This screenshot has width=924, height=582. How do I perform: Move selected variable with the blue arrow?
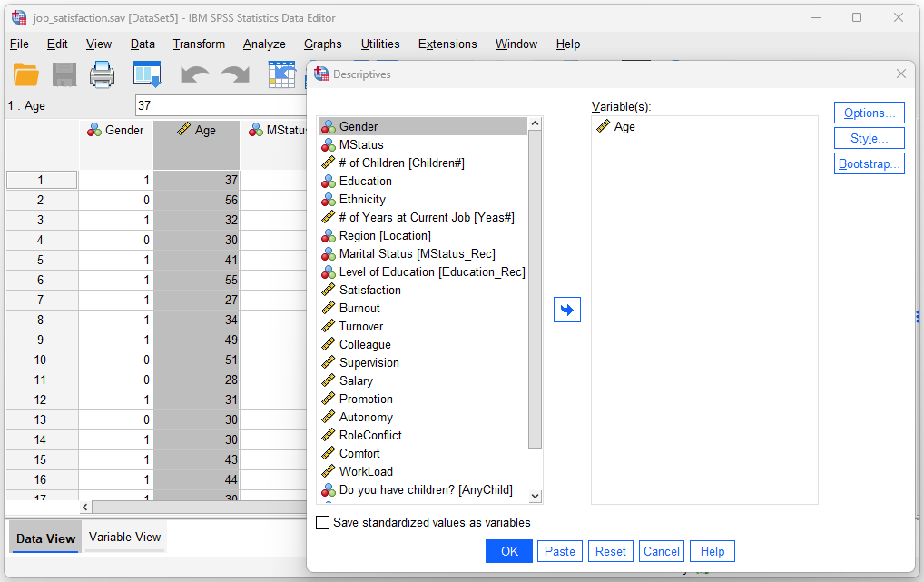(566, 309)
